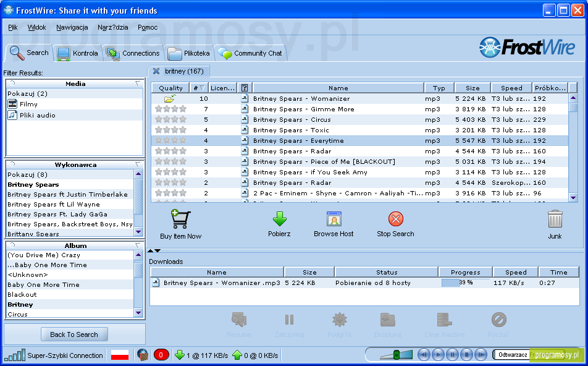
Task: Select Britney Spears - Circus result row
Action: tap(360, 120)
